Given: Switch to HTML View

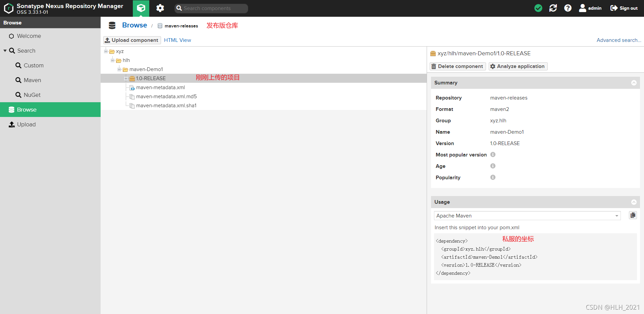Looking at the screenshot, I should click(177, 40).
